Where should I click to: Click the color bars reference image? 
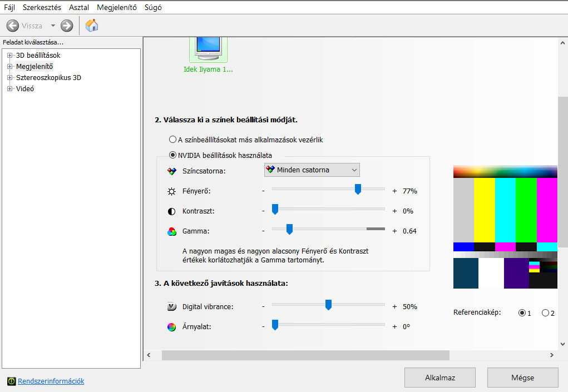(505, 227)
